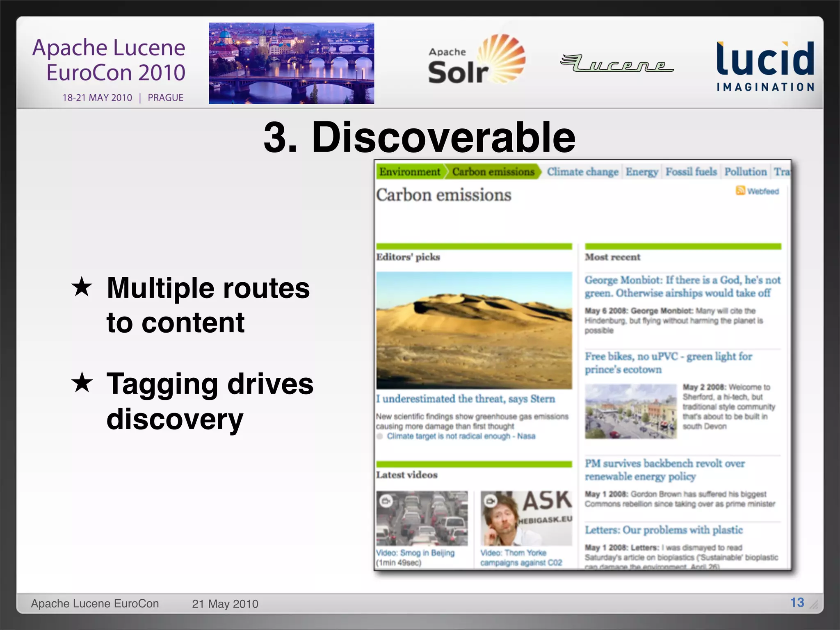Screen dimensions: 840x630
Task: Open 'Video: Thom Yorke campaigns against C02' link
Action: click(x=521, y=558)
